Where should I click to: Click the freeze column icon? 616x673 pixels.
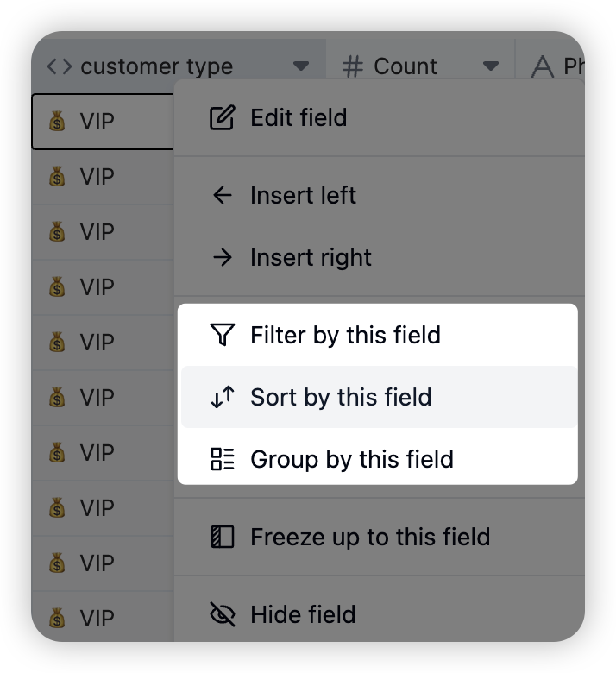[223, 537]
